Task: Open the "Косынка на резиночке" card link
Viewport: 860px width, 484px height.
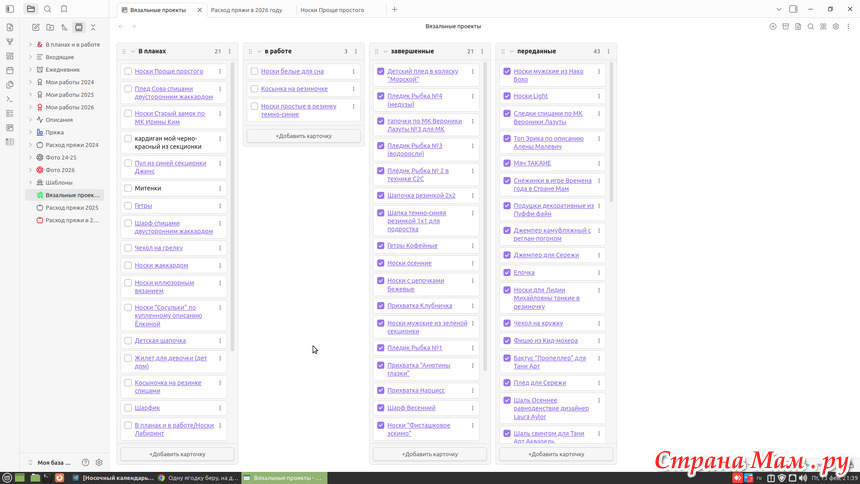Action: coord(294,89)
